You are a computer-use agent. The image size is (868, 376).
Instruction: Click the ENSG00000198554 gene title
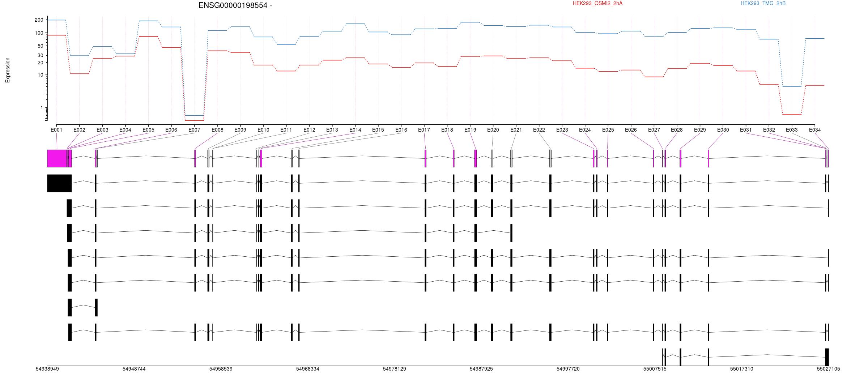pyautogui.click(x=235, y=5)
